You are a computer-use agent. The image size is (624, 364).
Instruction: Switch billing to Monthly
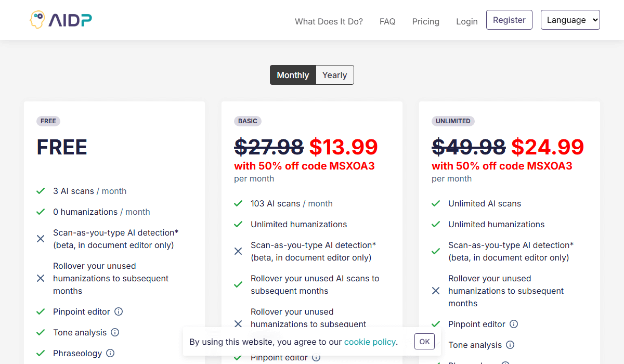coord(293,75)
